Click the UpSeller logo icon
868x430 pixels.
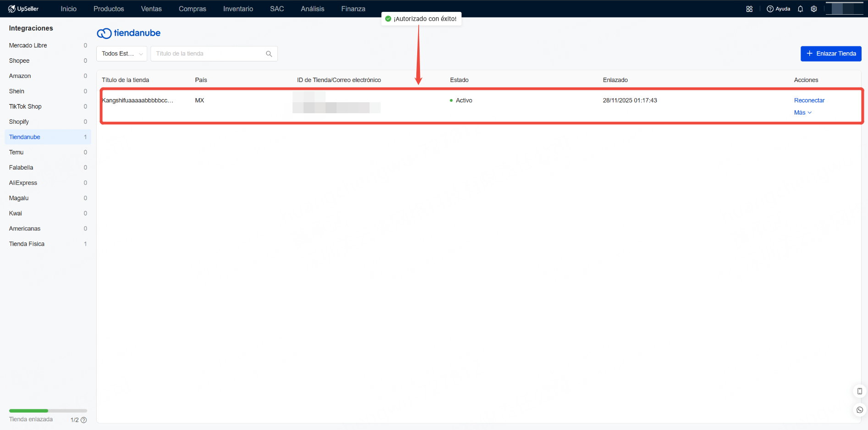point(12,9)
